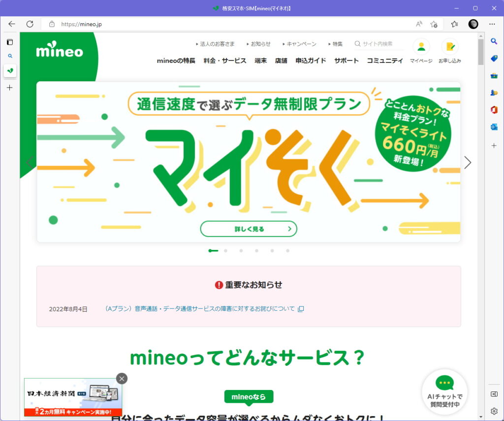Viewport: 504px width, 421px height.
Task: Open the マイページ user icon
Action: [421, 47]
